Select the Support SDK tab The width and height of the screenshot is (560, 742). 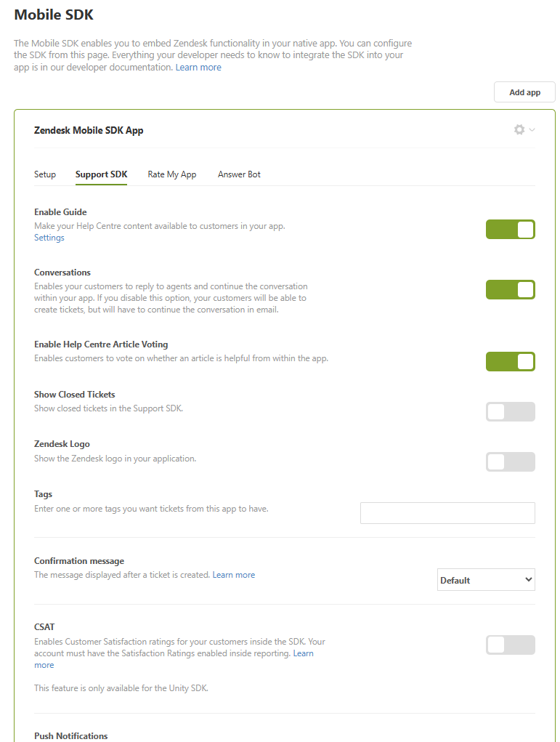pos(101,174)
